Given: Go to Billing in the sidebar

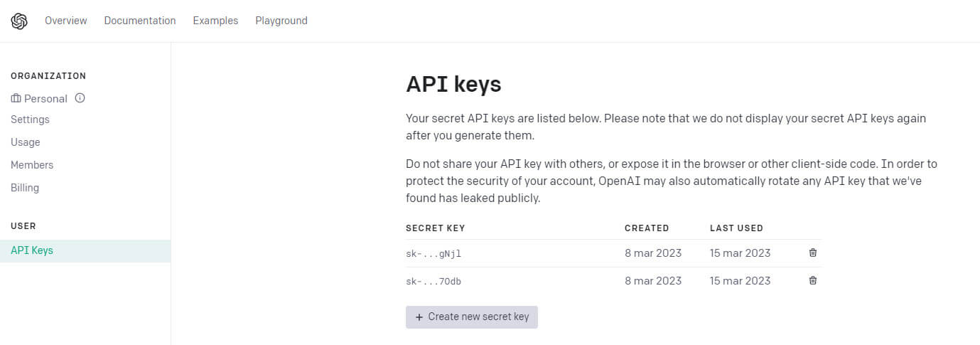Looking at the screenshot, I should [25, 188].
